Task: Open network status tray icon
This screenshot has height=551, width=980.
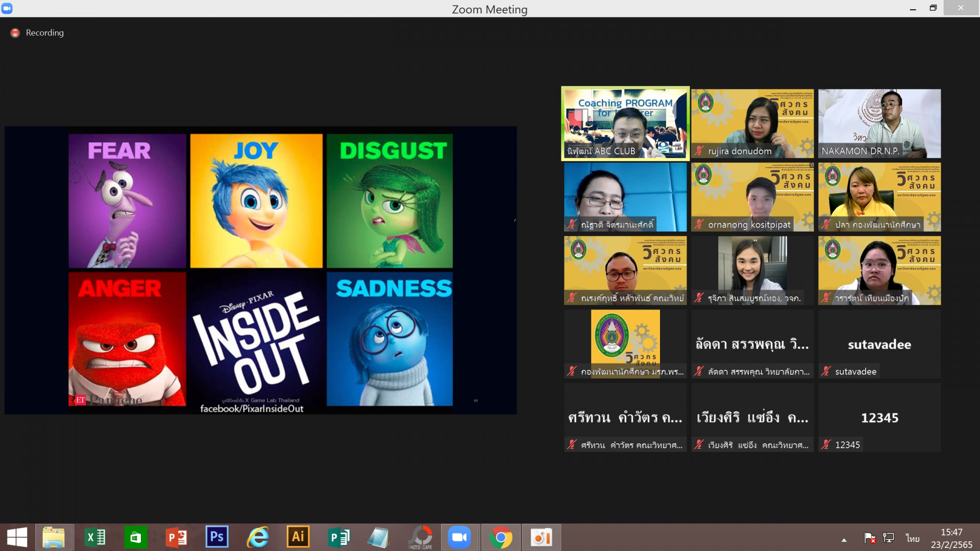Action: tap(889, 538)
